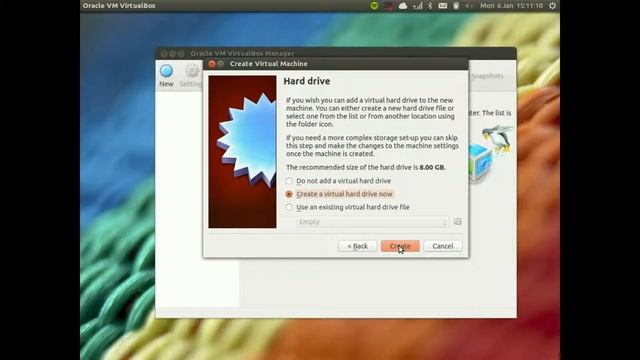Open the network signal indicator
Screen dimensions: 640x360
point(418,6)
